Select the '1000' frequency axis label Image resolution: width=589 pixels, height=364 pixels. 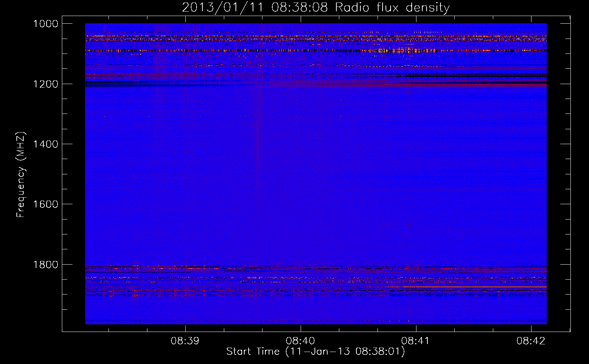[x=46, y=24]
